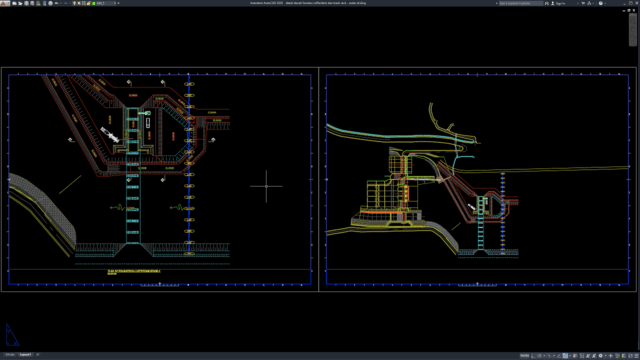Click the navigation bar on right edge
The height and width of the screenshot is (360, 640).
pos(632,31)
